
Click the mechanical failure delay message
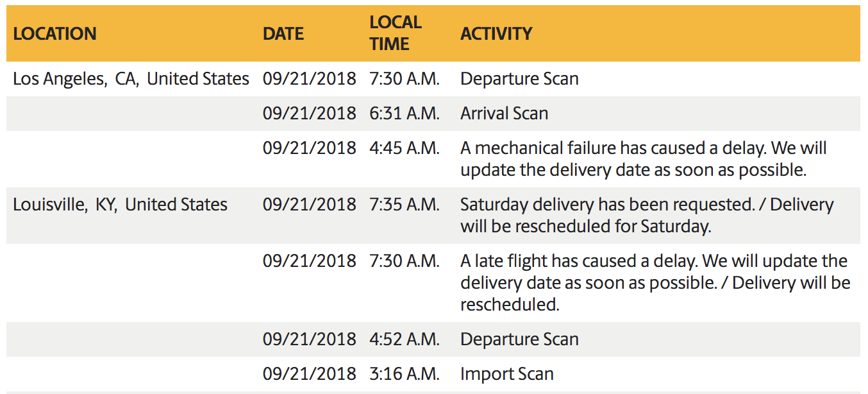click(644, 159)
